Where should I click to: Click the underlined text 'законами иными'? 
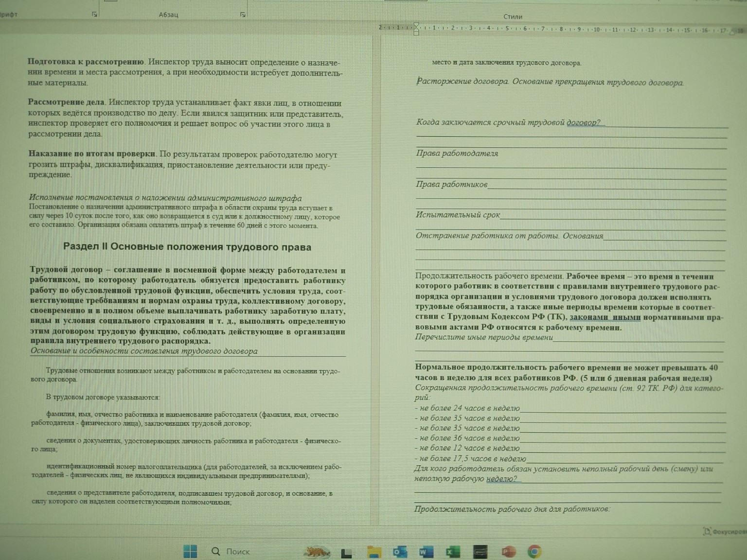click(605, 317)
